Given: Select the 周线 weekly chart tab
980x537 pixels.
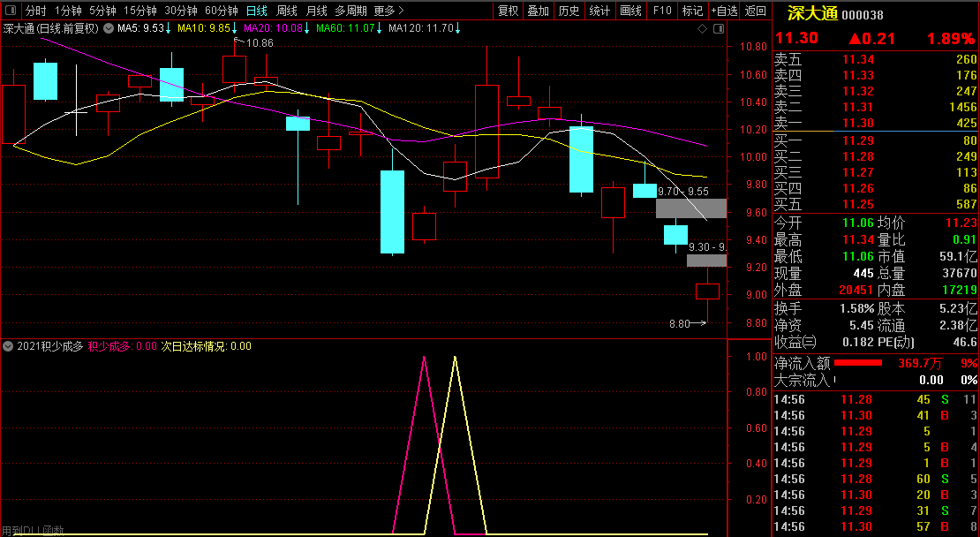Looking at the screenshot, I should (x=286, y=11).
